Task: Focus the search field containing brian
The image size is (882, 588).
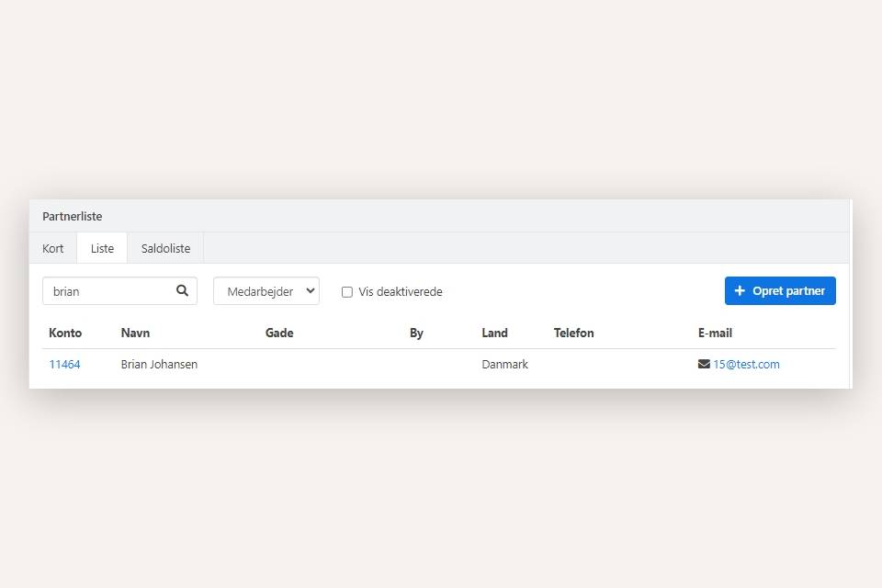Action: [108, 291]
